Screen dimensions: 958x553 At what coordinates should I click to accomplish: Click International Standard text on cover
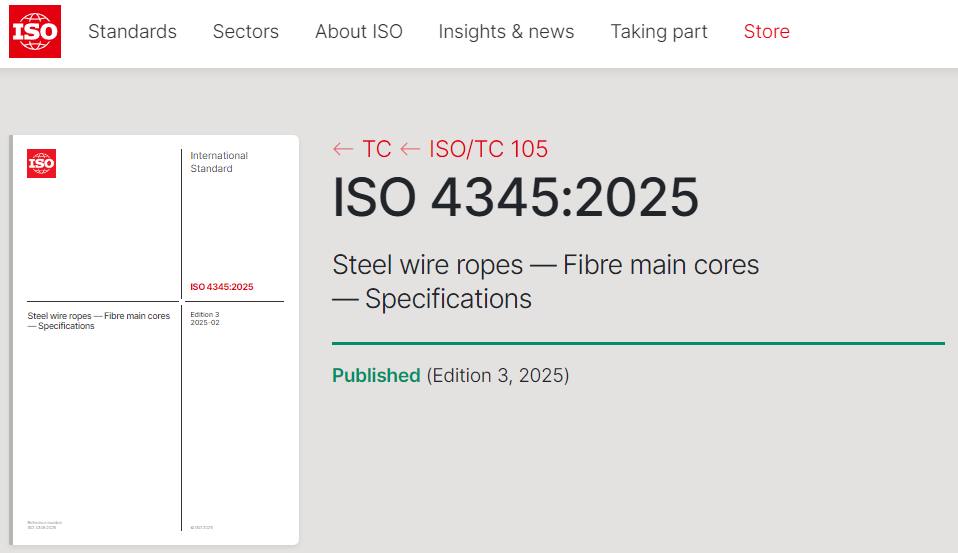[x=219, y=162]
